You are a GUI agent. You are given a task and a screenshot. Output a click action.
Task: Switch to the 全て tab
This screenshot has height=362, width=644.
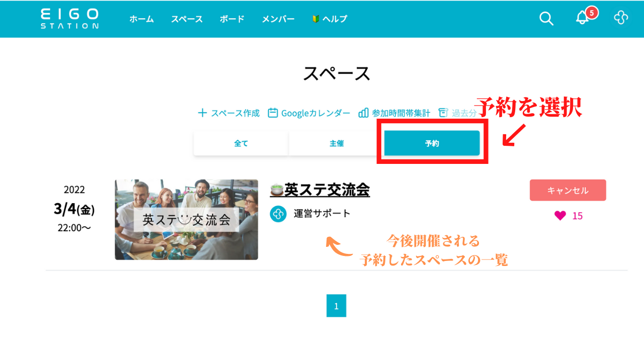[241, 143]
